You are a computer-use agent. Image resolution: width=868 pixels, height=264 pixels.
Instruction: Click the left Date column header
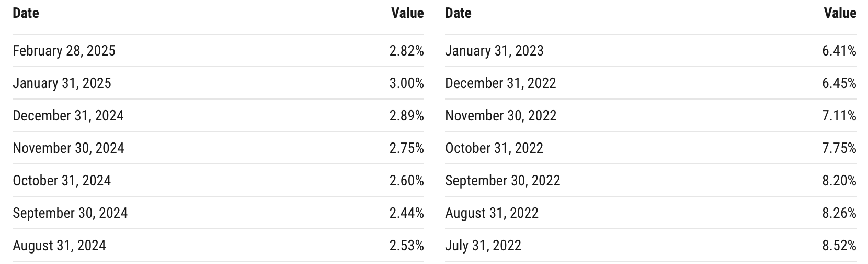26,13
